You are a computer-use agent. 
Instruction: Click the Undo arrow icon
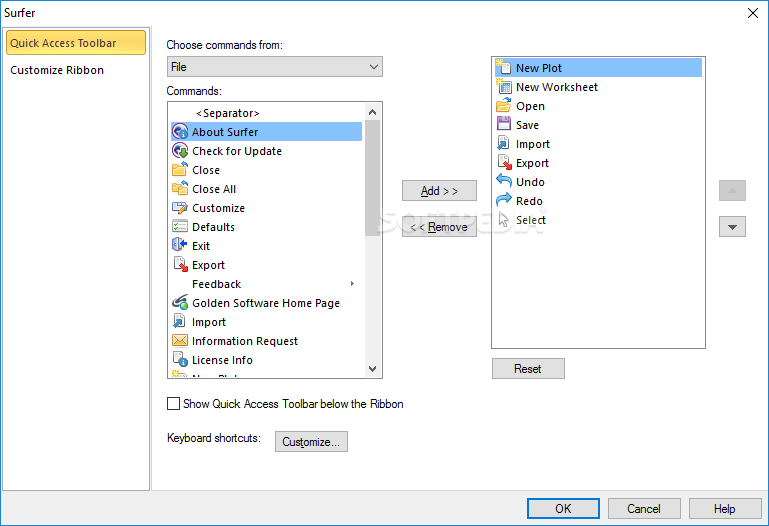pyautogui.click(x=504, y=180)
